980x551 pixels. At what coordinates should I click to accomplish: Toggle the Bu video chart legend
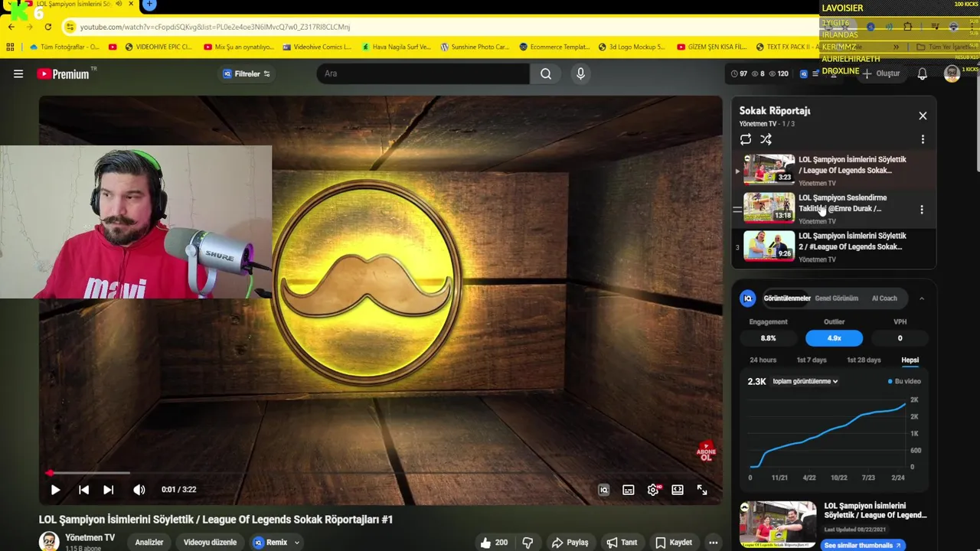(904, 381)
